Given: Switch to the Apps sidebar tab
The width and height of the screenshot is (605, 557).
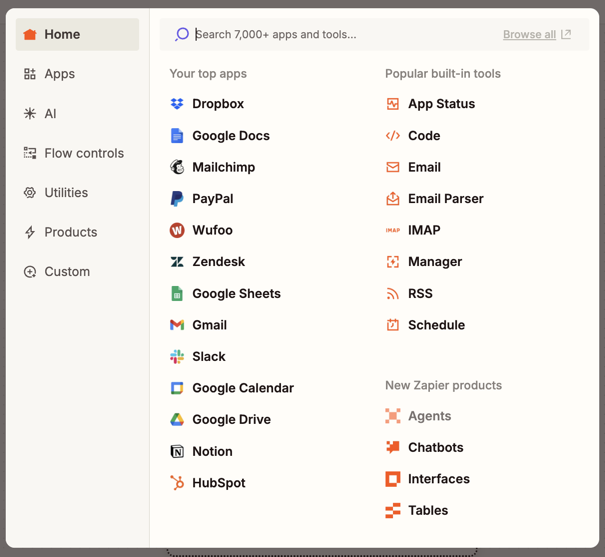Looking at the screenshot, I should click(x=77, y=74).
